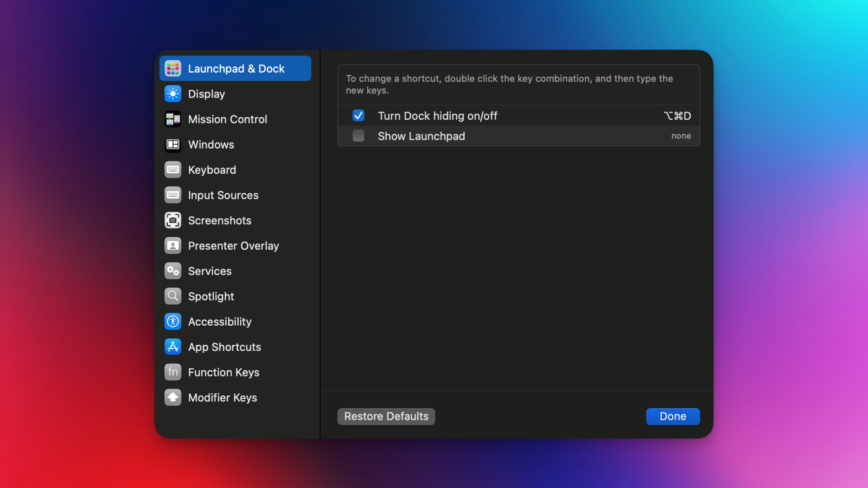Click the 'none' shortcut for Show Launchpad
Viewport: 868px width, 488px height.
(x=681, y=136)
